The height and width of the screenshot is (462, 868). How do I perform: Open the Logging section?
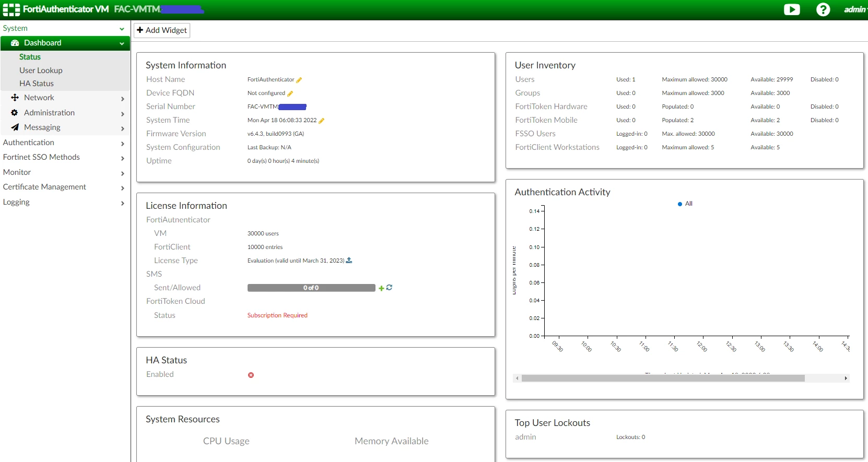[16, 202]
